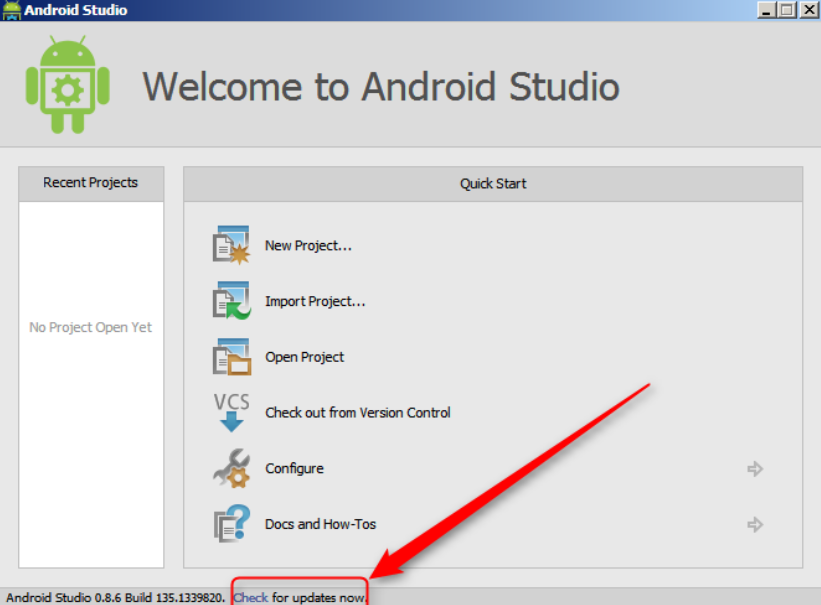Click the VCS checkout arrow icon

click(x=231, y=412)
